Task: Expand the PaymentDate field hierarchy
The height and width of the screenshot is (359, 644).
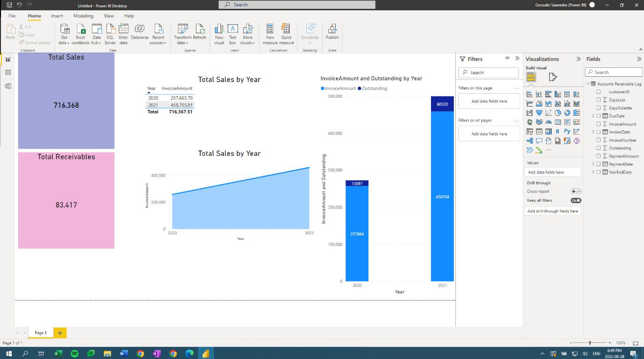Action: pos(593,164)
